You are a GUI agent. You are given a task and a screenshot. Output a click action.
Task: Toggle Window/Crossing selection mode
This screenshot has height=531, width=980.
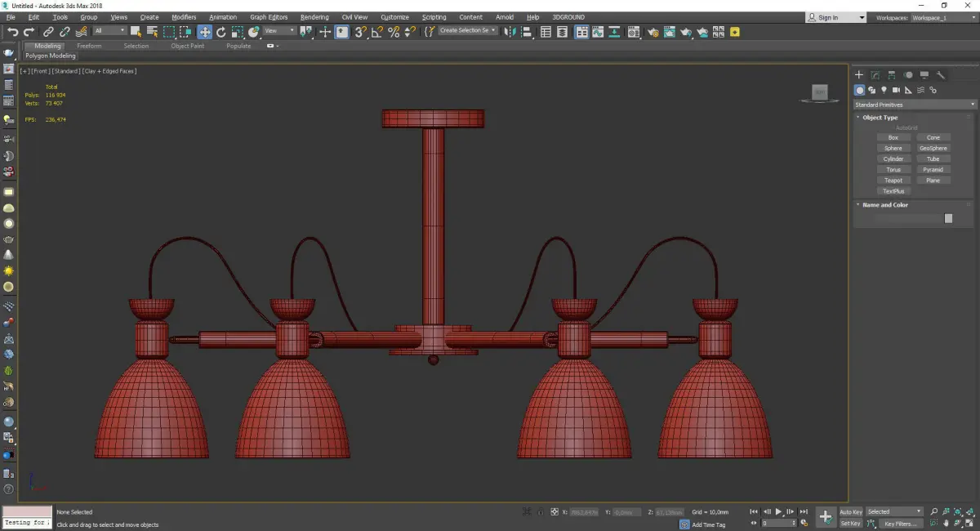pos(186,32)
